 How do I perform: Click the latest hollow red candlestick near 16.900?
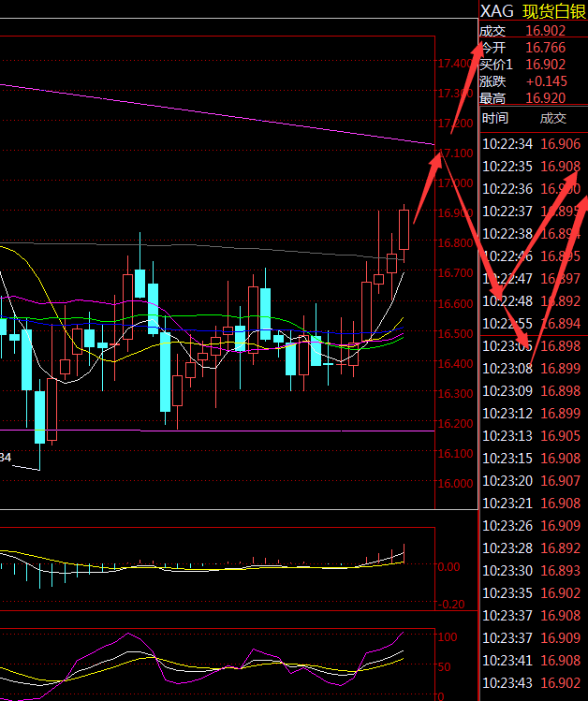(x=404, y=230)
